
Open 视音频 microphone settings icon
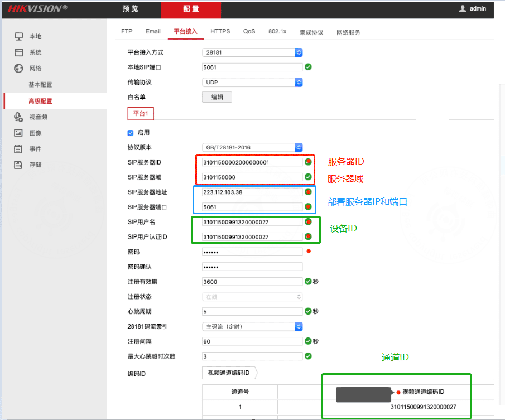(18, 117)
